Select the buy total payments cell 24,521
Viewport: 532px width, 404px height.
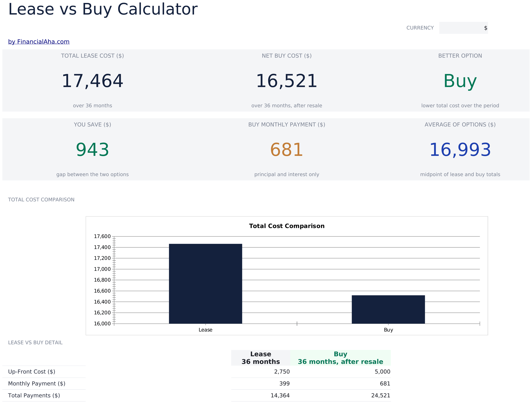pos(340,395)
